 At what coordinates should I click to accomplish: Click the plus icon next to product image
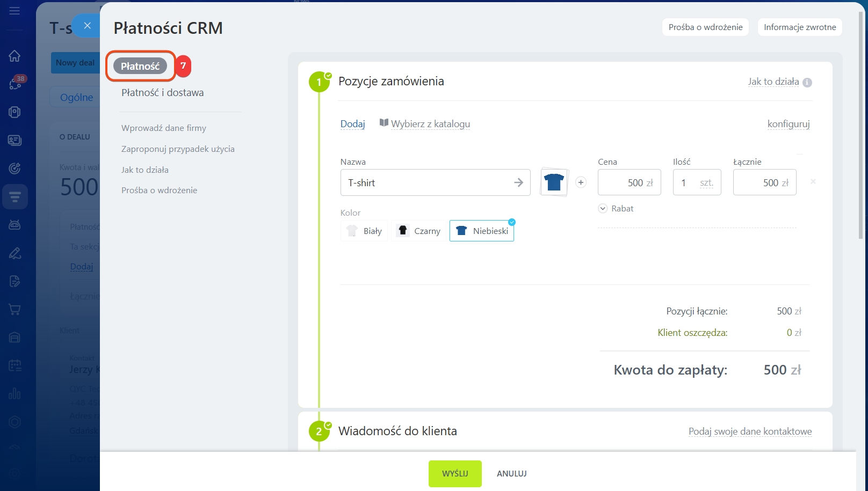(581, 182)
